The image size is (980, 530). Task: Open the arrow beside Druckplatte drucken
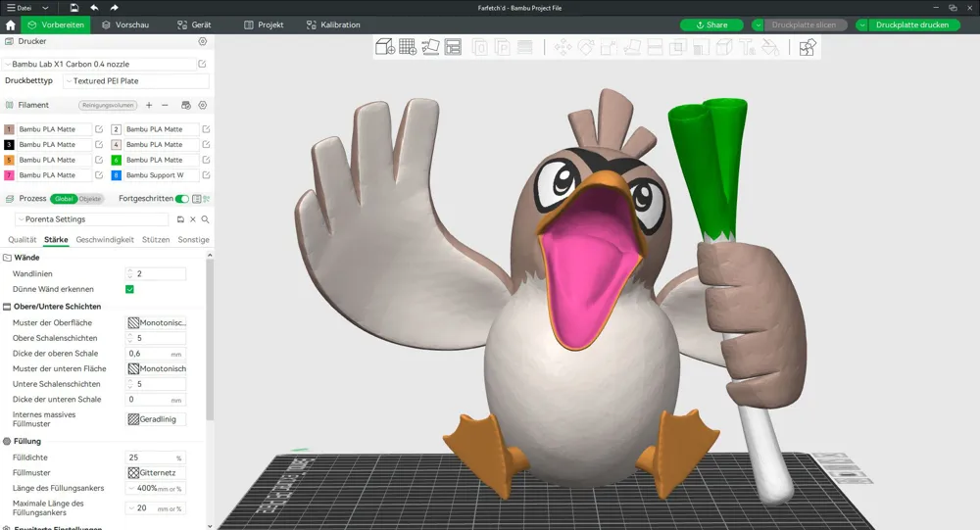861,25
